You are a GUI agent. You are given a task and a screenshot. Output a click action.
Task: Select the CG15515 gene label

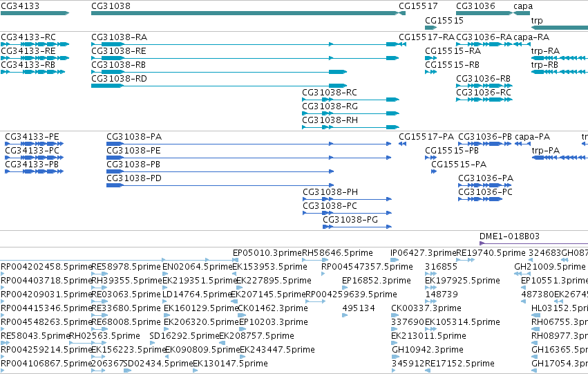point(444,20)
